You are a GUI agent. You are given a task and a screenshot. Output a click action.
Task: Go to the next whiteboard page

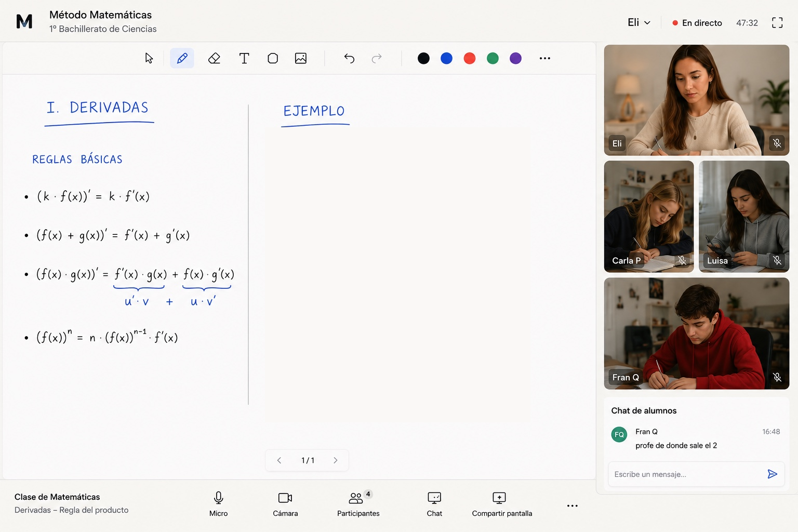click(336, 460)
